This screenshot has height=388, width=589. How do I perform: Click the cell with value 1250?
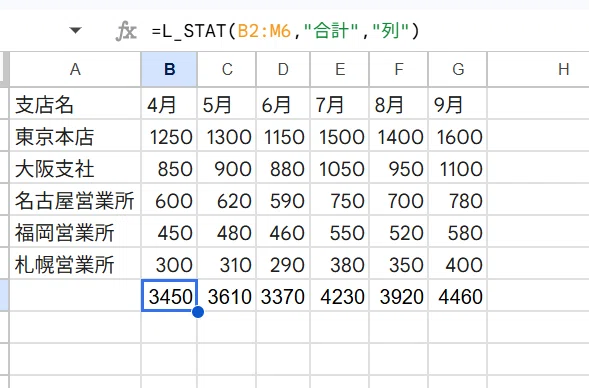[x=169, y=136]
